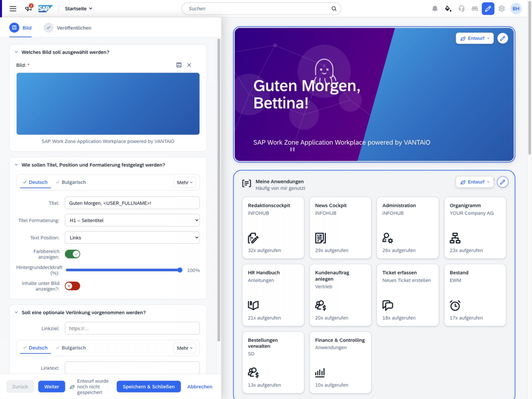Click the headset support icon

pyautogui.click(x=461, y=9)
